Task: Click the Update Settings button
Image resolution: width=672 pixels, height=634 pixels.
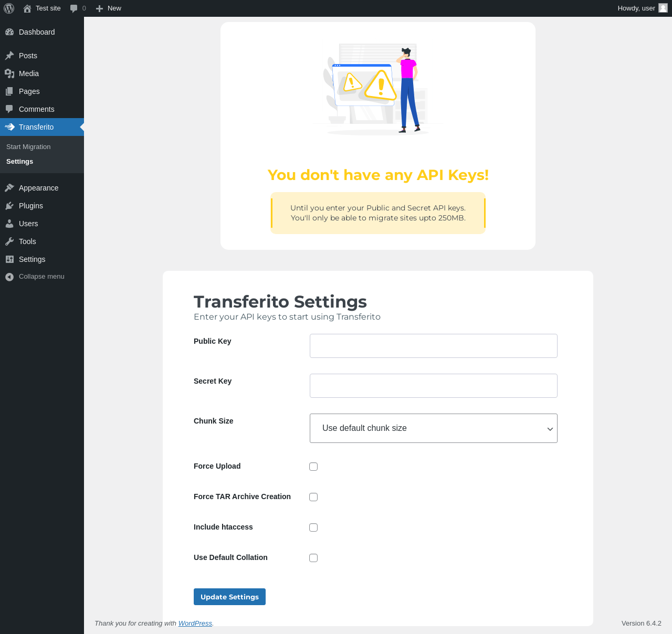Action: coord(229,597)
